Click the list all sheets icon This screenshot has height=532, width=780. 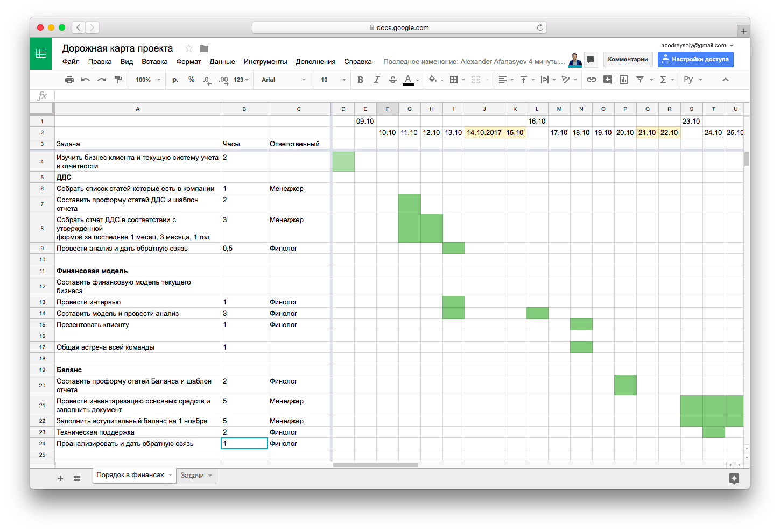pos(77,478)
